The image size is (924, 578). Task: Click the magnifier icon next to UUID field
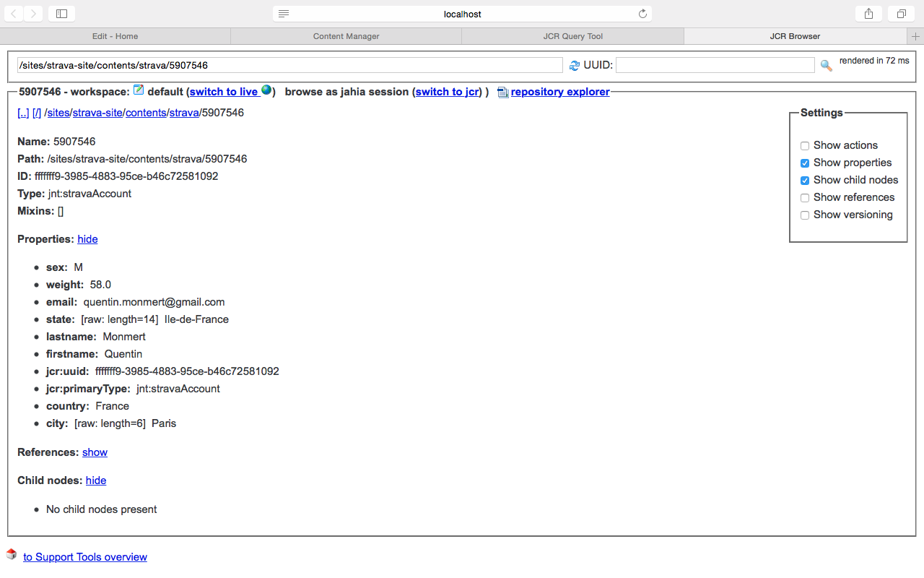pos(826,66)
